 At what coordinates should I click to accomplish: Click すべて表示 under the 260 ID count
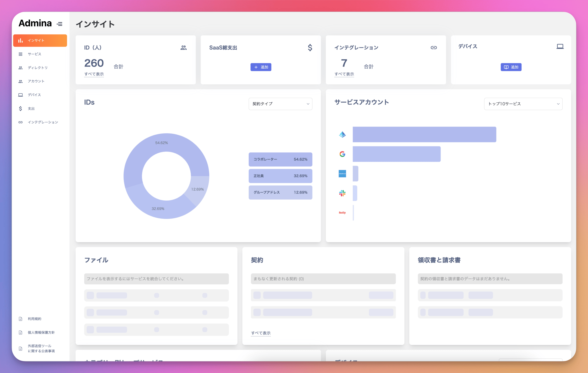(94, 74)
